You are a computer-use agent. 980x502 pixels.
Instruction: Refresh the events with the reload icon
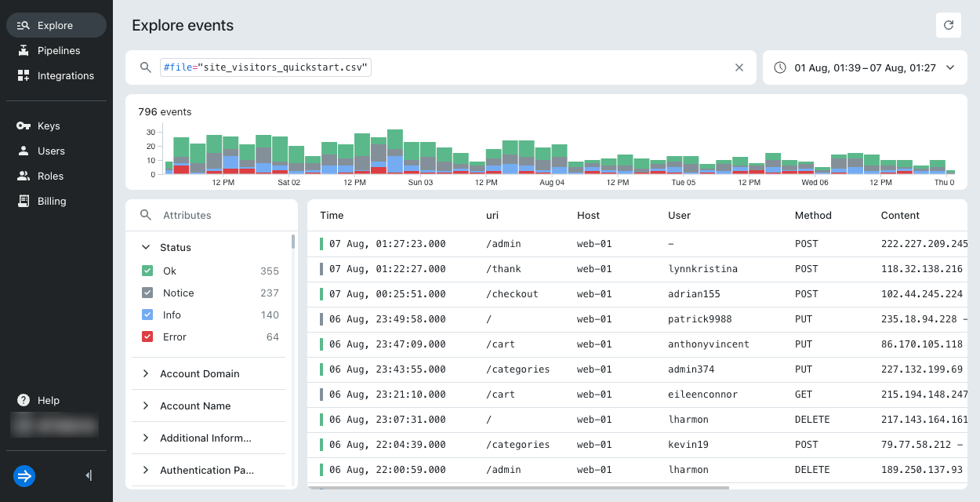pyautogui.click(x=949, y=25)
